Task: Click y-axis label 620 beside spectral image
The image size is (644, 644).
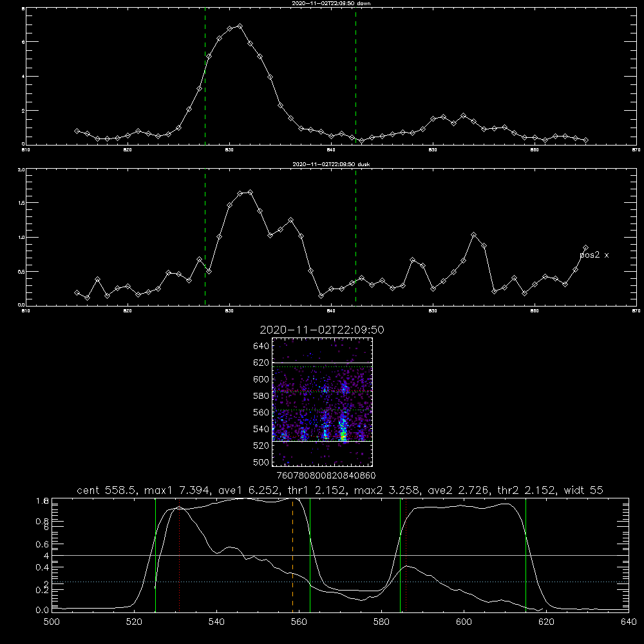Action: pos(261,363)
